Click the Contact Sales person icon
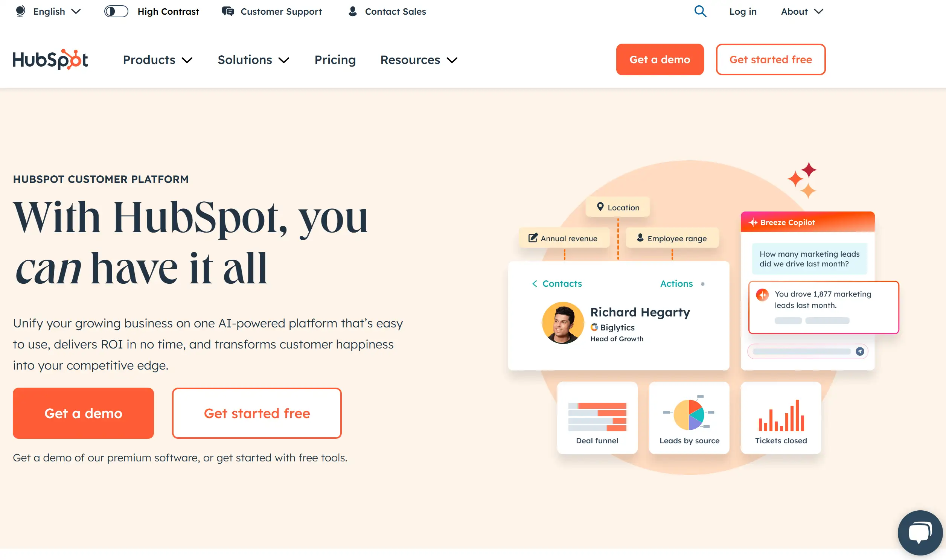Viewport: 946px width, 560px height. coord(351,11)
